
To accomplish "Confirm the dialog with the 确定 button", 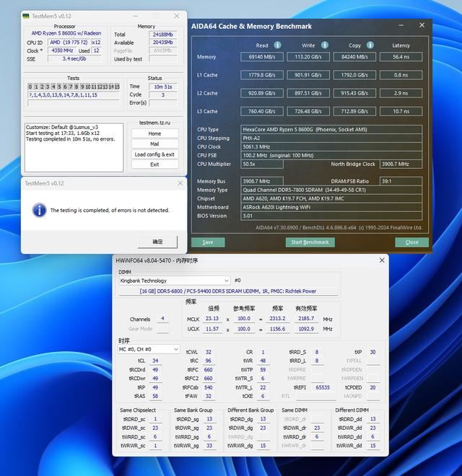I will pyautogui.click(x=157, y=242).
